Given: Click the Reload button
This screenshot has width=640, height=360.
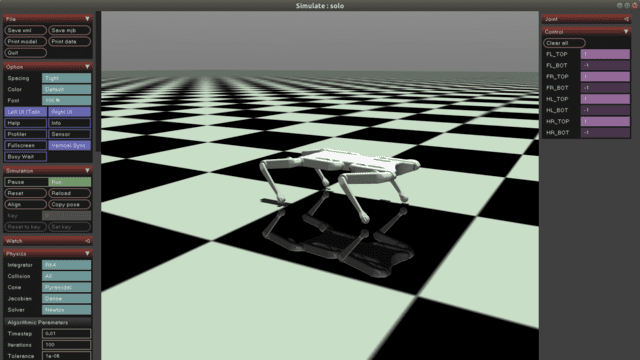Looking at the screenshot, I should 69,193.
